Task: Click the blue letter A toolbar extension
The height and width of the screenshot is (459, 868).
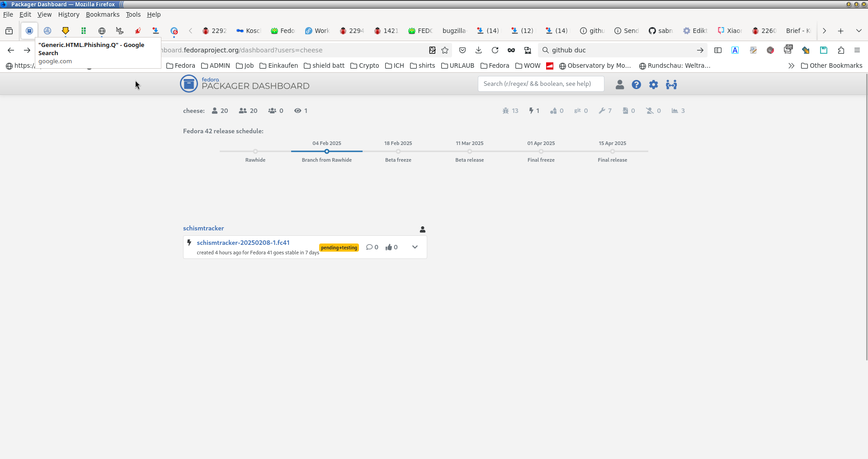Action: 735,50
